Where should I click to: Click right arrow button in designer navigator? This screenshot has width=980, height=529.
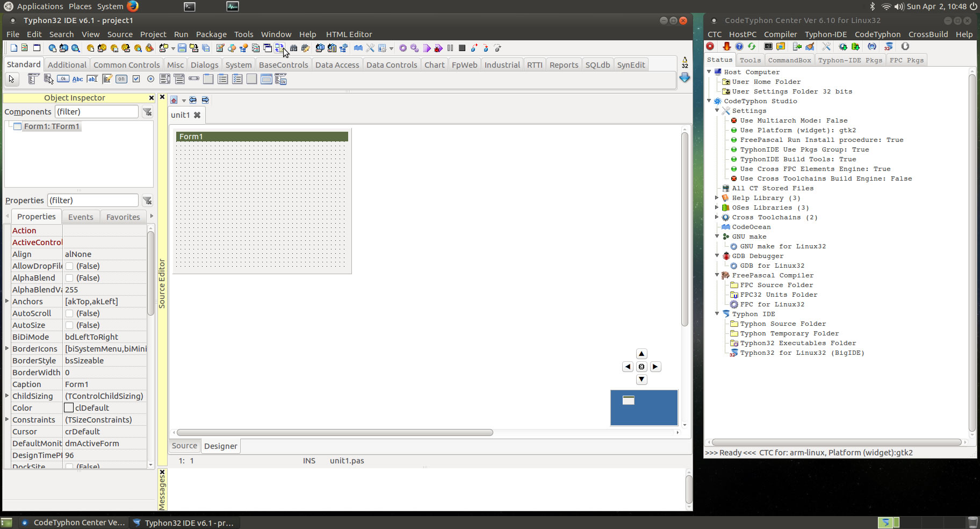point(655,367)
